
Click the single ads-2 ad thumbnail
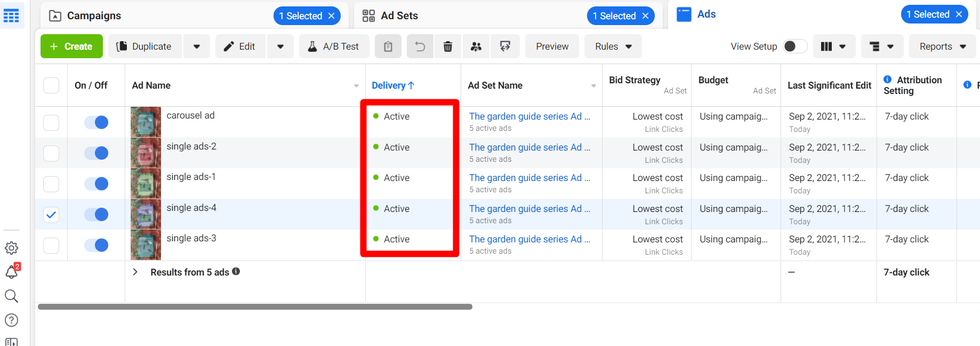tap(146, 153)
